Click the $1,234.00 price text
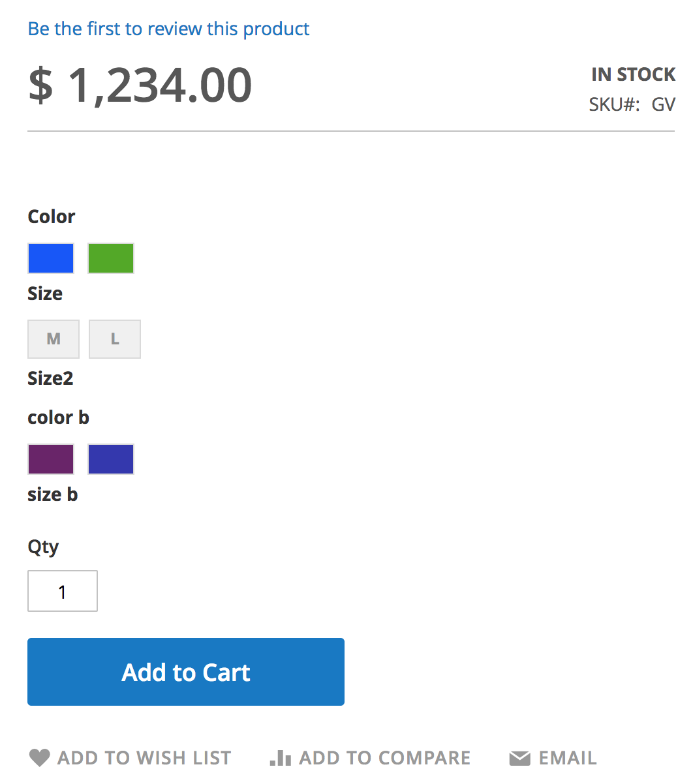Viewport: 693px width, 784px height. coord(140,85)
